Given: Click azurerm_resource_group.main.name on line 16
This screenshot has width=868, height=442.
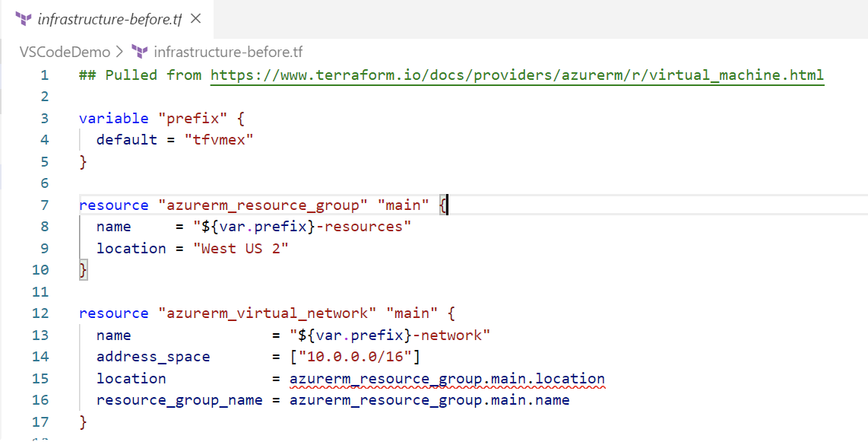Looking at the screenshot, I should [x=429, y=400].
